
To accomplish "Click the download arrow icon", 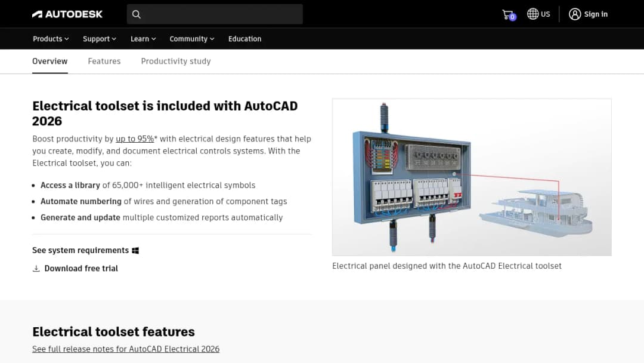I will coord(36,269).
